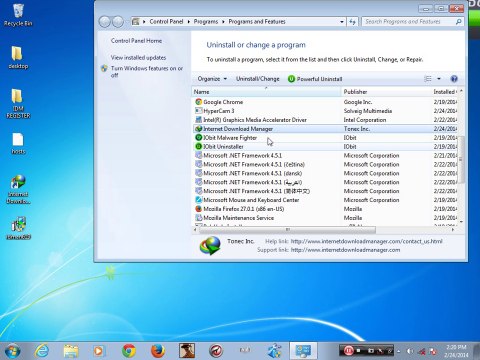Image resolution: width=480 pixels, height=360 pixels.
Task: Show hidden system tray icons
Action: (399, 351)
